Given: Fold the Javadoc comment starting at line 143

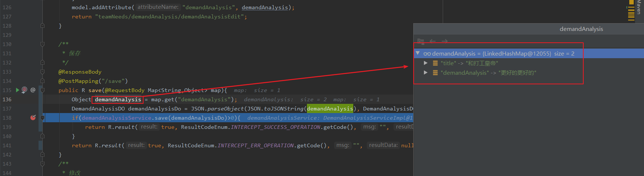Looking at the screenshot, I should (42, 164).
